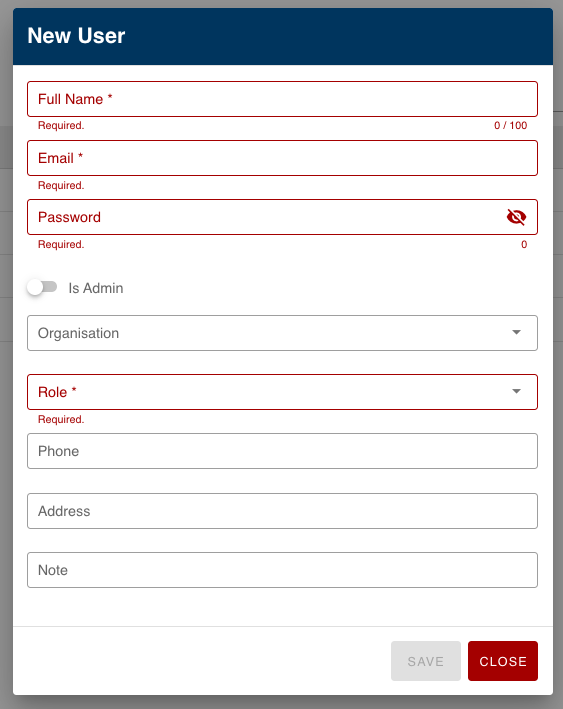Click the Required message under Email

pyautogui.click(x=61, y=185)
